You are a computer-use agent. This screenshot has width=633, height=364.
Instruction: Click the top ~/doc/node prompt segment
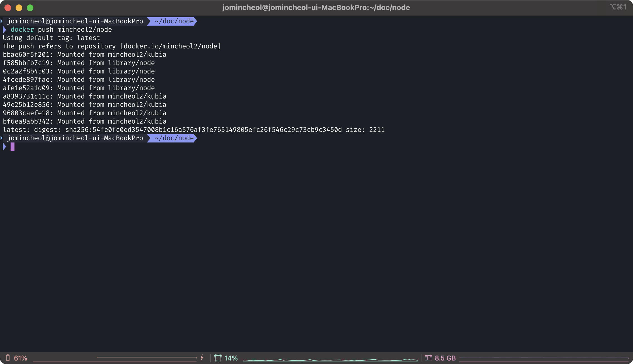[174, 21]
